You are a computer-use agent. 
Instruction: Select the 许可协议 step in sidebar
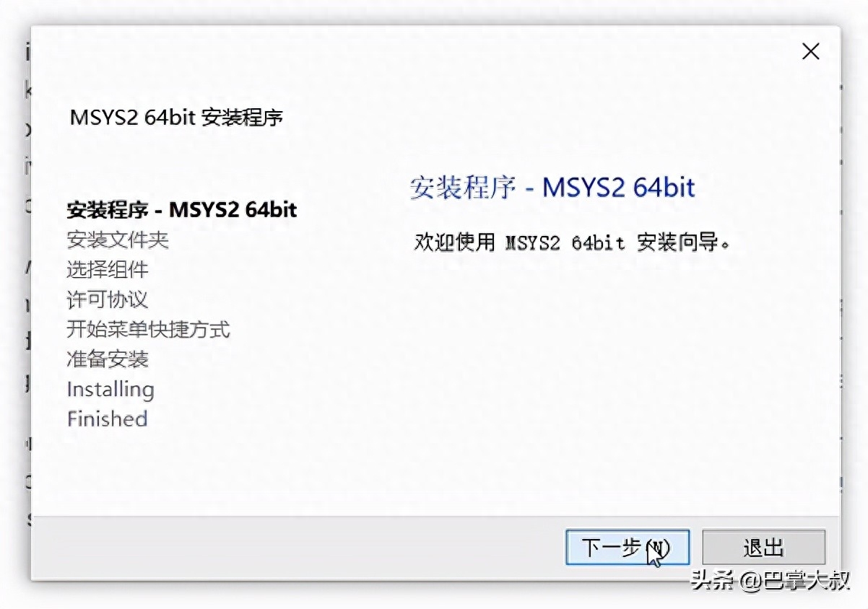coord(108,299)
